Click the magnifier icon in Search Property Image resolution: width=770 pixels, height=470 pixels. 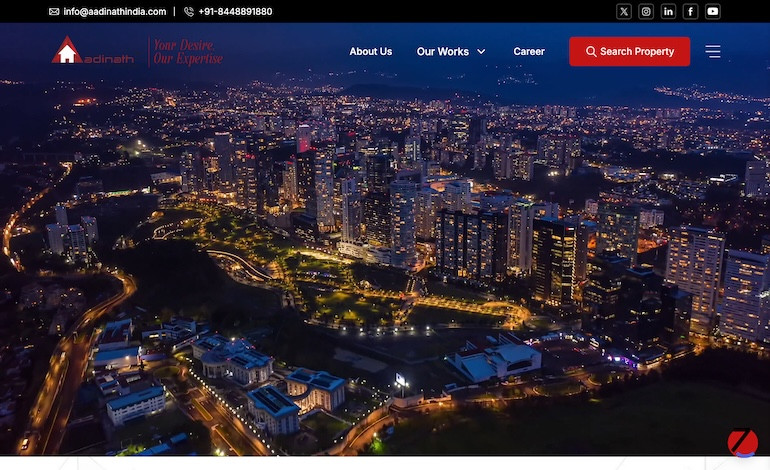point(591,51)
